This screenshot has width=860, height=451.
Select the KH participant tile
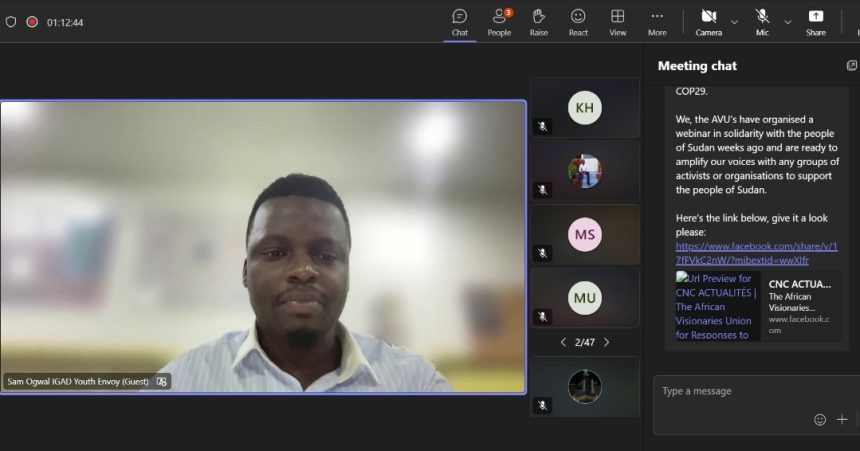[x=585, y=108]
